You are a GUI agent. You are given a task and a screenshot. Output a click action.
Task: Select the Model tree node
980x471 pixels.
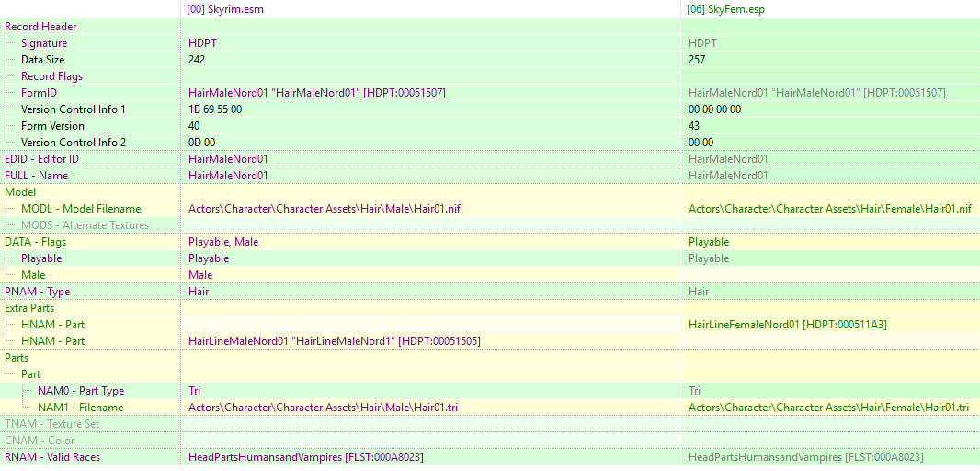click(x=20, y=192)
